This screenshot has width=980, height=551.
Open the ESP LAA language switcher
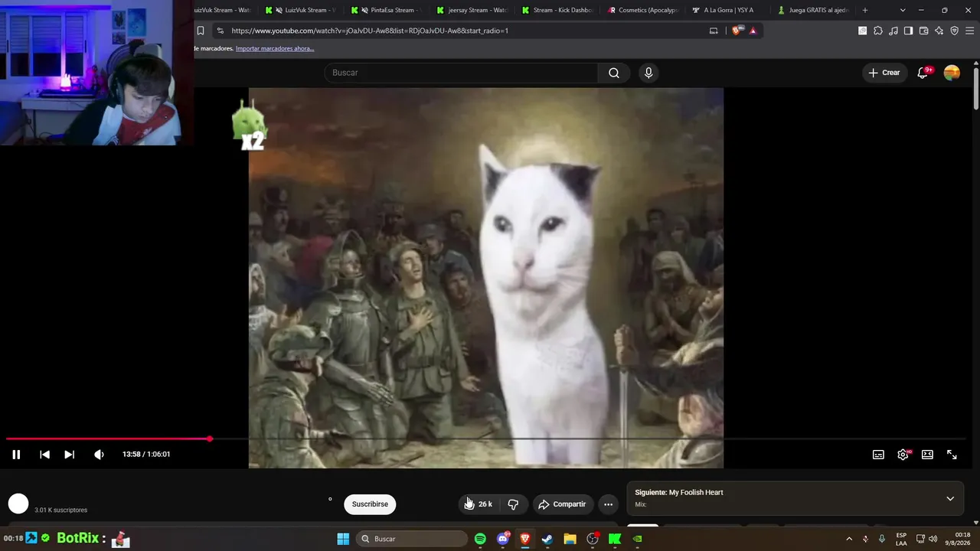pyautogui.click(x=902, y=539)
